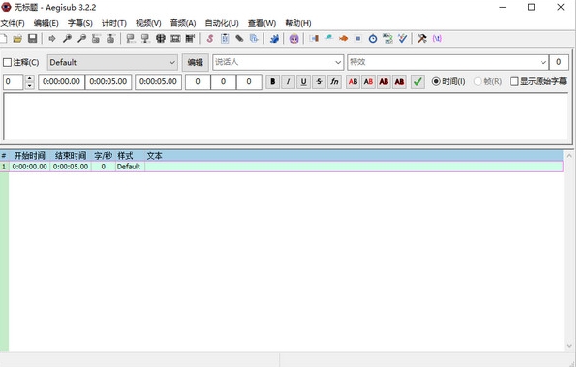The image size is (588, 367).
Task: Open subtitle file with folder icon
Action: click(17, 38)
